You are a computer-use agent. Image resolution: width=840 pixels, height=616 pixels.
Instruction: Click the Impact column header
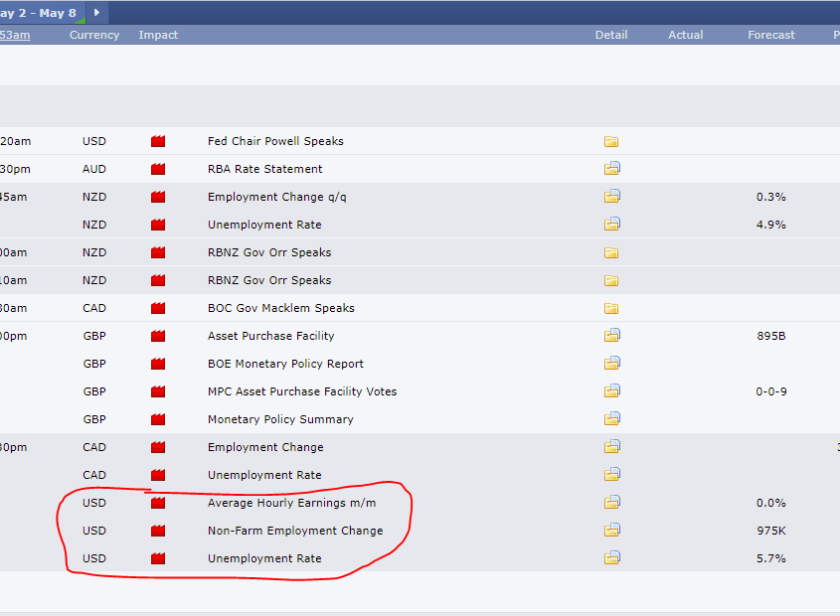point(158,35)
